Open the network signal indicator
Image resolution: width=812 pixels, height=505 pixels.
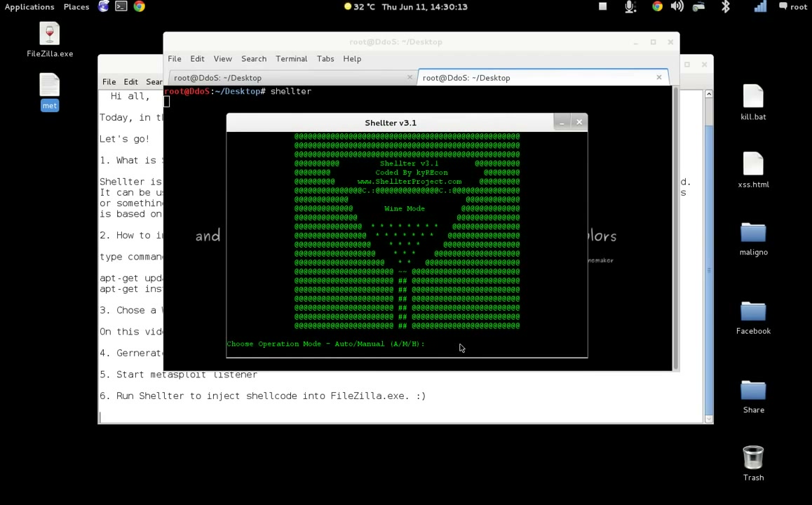(759, 7)
